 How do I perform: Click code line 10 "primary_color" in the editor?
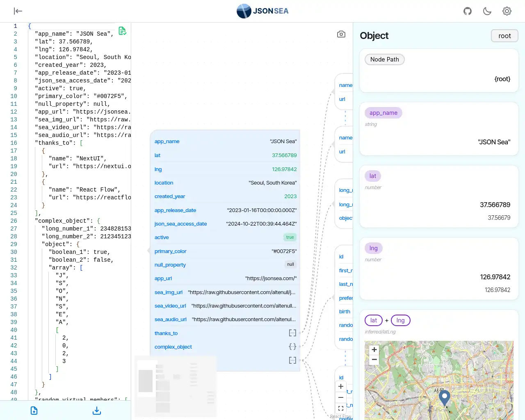point(81,96)
